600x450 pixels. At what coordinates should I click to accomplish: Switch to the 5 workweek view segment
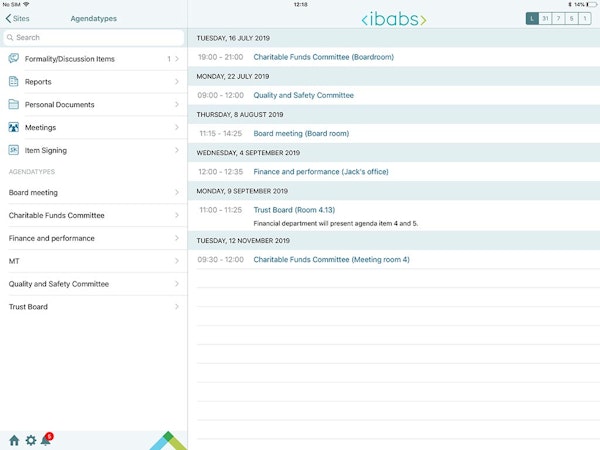click(x=571, y=18)
